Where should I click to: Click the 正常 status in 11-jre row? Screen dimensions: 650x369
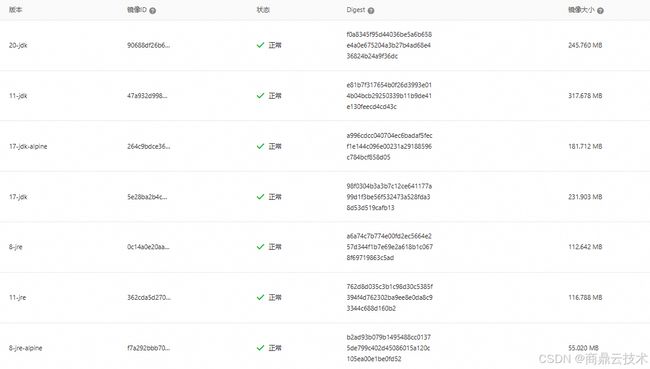coord(275,298)
